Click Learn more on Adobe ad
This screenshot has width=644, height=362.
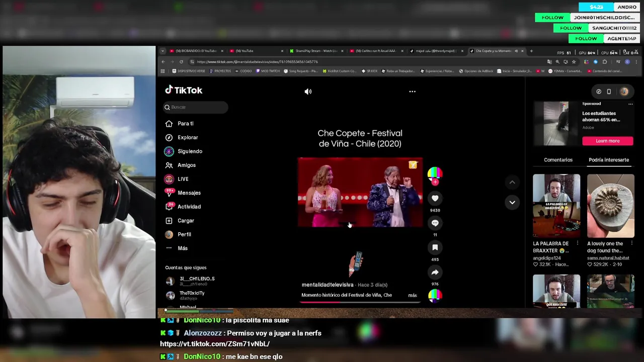pos(608,141)
